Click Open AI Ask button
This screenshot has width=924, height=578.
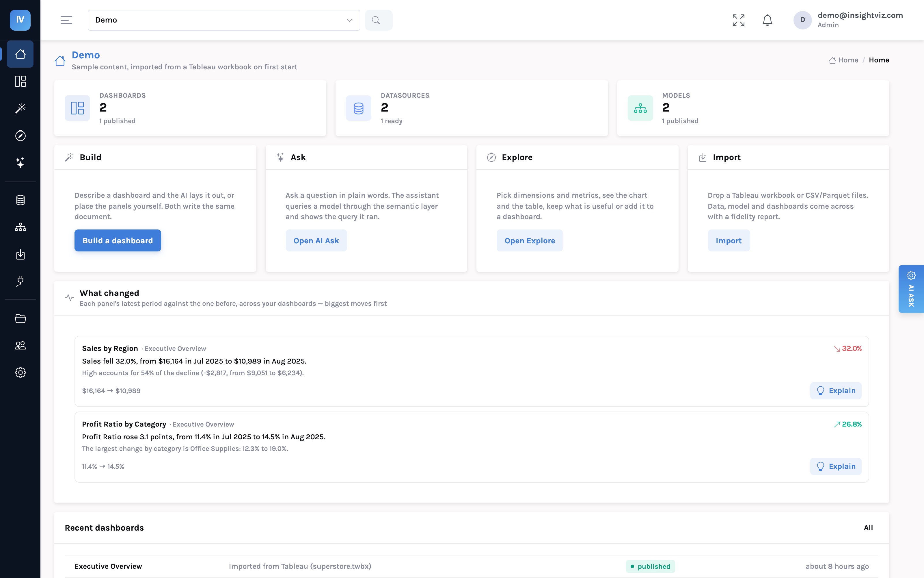tap(316, 240)
